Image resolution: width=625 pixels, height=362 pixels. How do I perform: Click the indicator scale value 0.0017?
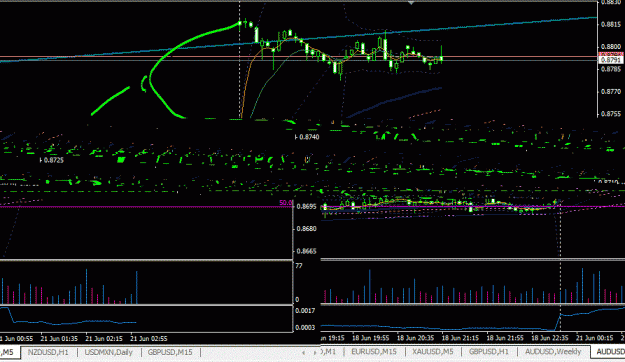tap(305, 311)
